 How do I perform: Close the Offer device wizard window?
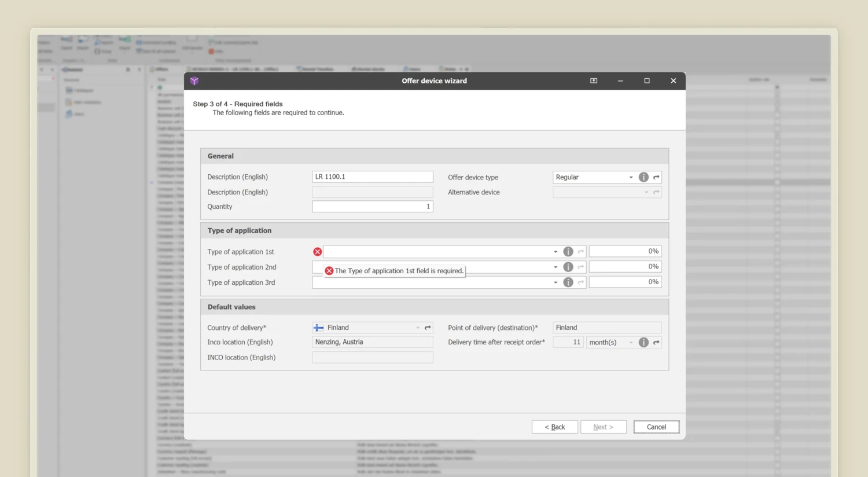pos(674,81)
